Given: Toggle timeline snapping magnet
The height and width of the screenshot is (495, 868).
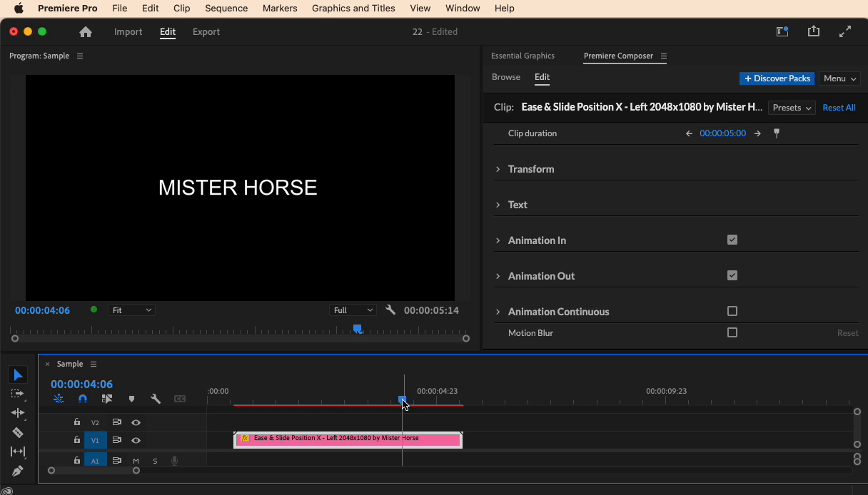Looking at the screenshot, I should tap(83, 399).
